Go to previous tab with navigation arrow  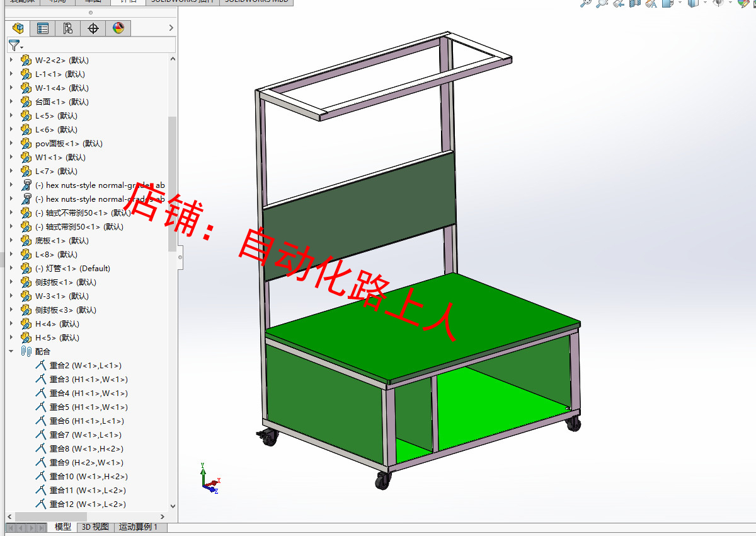(21, 527)
